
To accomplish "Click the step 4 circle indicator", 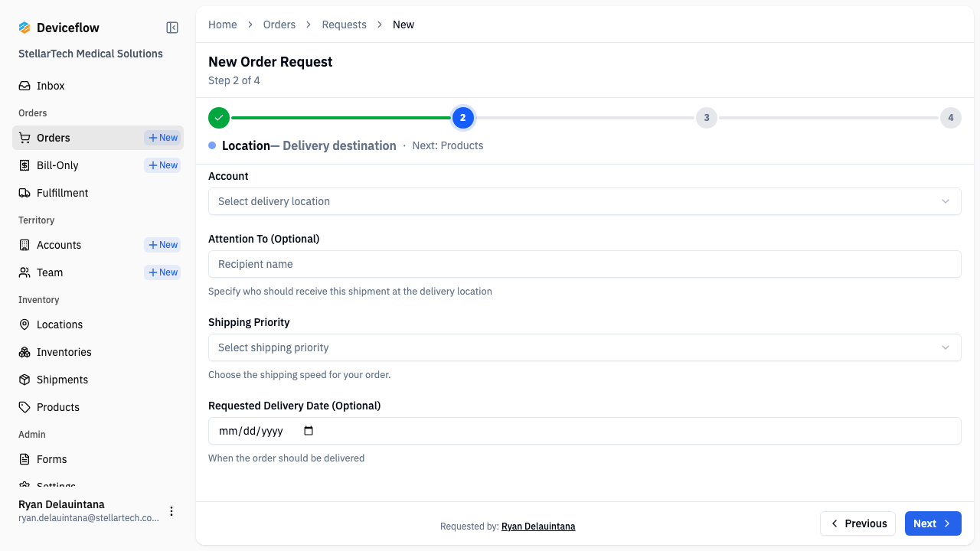I will [x=951, y=118].
